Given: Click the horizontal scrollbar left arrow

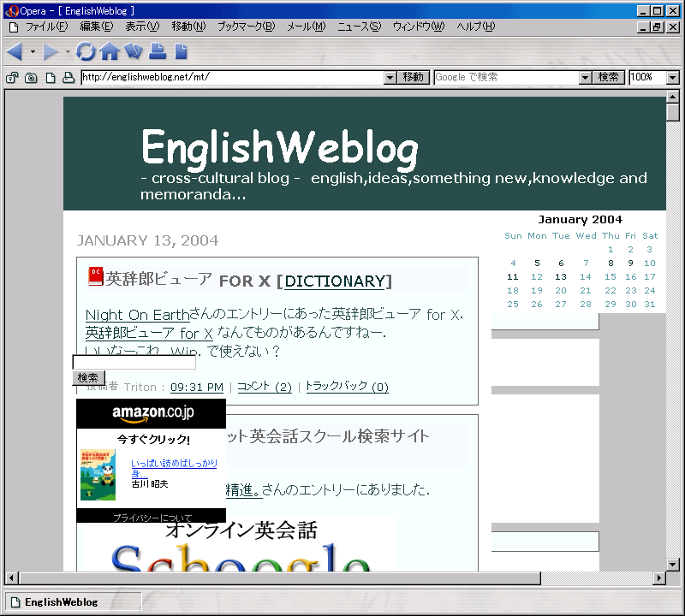Looking at the screenshot, I should point(11,578).
